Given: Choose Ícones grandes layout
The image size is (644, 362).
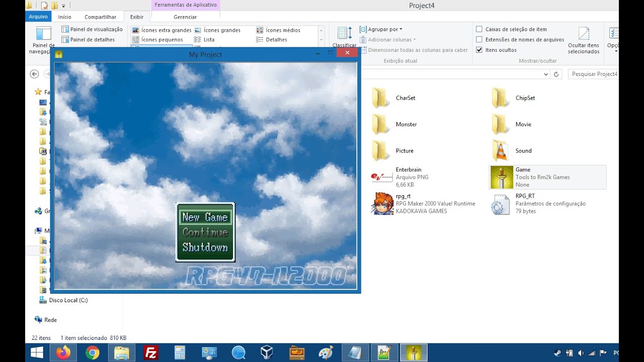Looking at the screenshot, I should 218,30.
